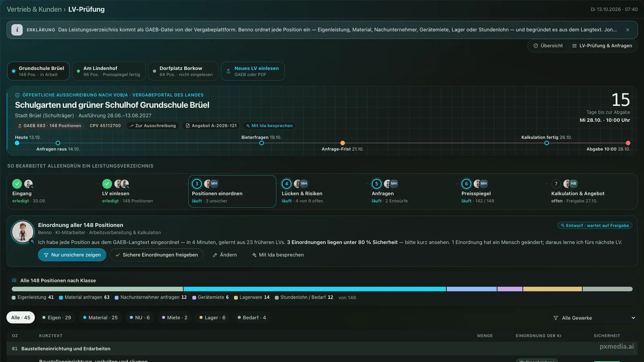Select the Alle · 45 filter chip
644x362 pixels.
(21, 318)
